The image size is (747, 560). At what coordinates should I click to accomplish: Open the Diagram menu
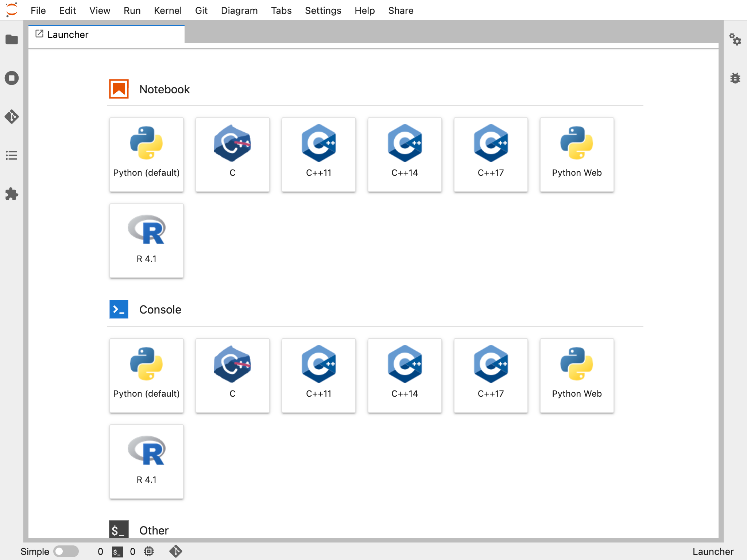[x=239, y=11]
